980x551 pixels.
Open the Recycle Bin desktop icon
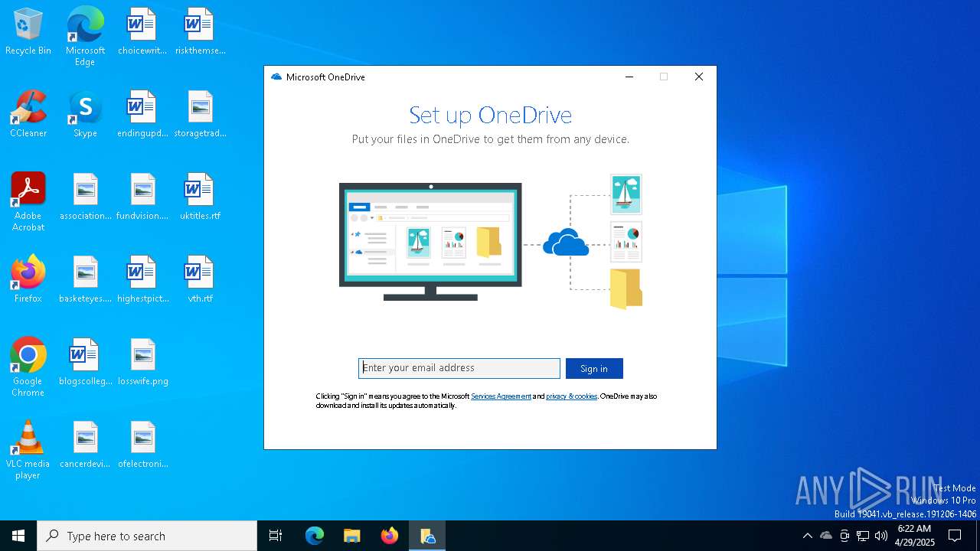pyautogui.click(x=28, y=32)
